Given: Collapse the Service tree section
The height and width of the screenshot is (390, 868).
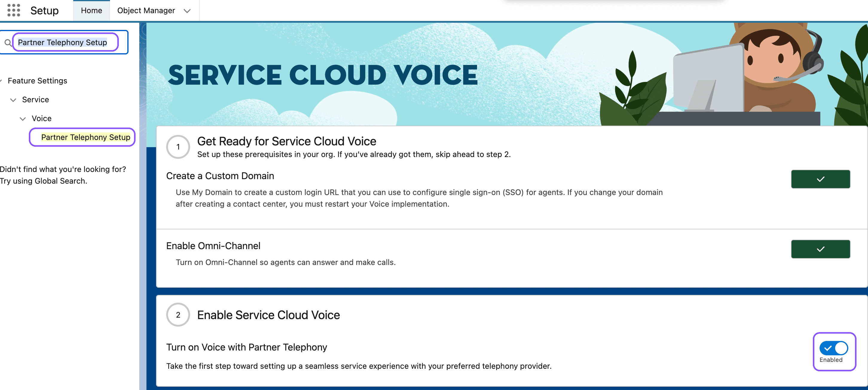Looking at the screenshot, I should point(13,99).
